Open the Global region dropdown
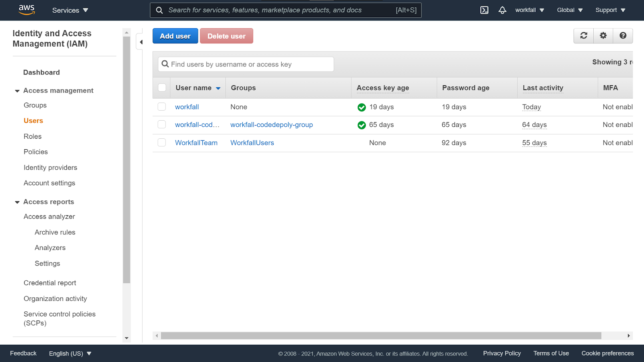644x362 pixels. [570, 10]
